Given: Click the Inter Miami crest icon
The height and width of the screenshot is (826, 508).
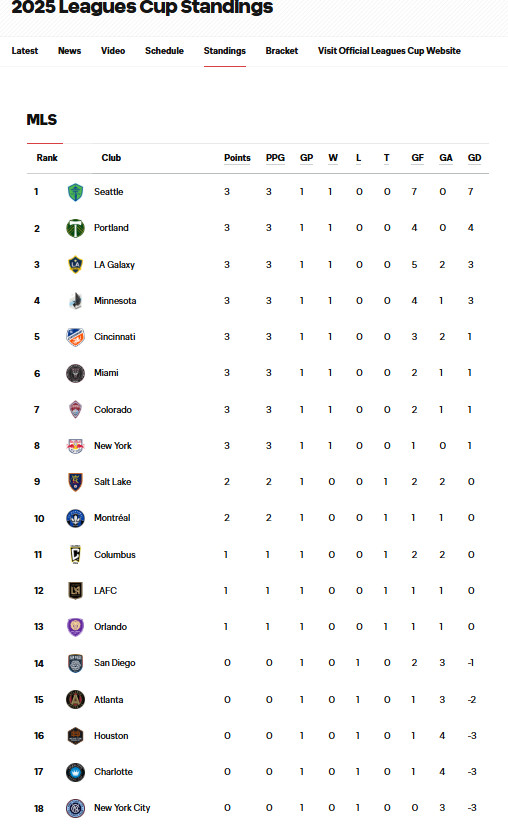Looking at the screenshot, I should (x=75, y=373).
